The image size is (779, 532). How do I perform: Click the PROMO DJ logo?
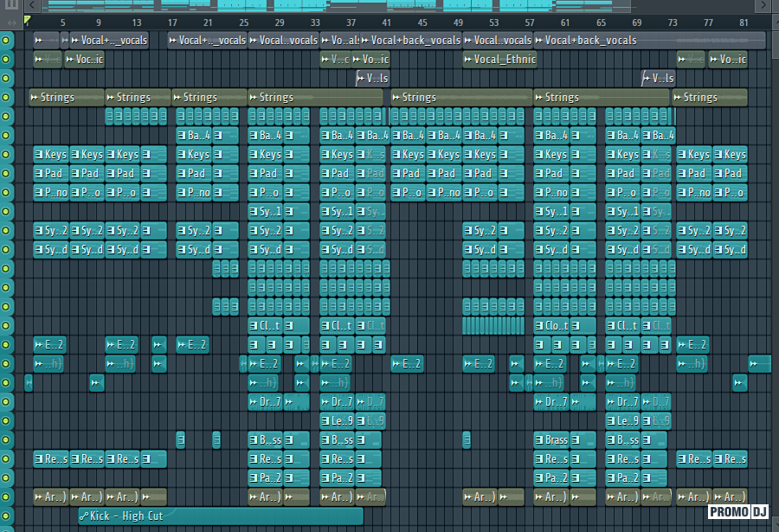click(x=738, y=511)
